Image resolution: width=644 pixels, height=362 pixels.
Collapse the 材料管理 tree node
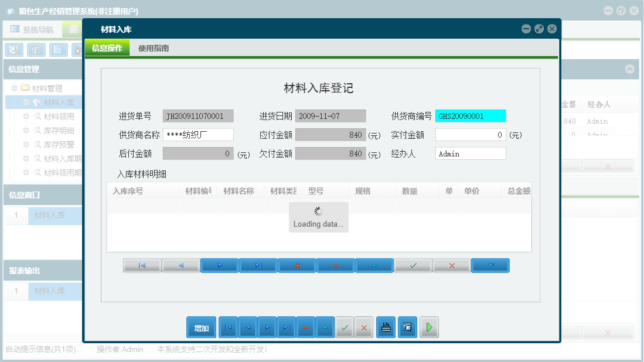pos(15,88)
